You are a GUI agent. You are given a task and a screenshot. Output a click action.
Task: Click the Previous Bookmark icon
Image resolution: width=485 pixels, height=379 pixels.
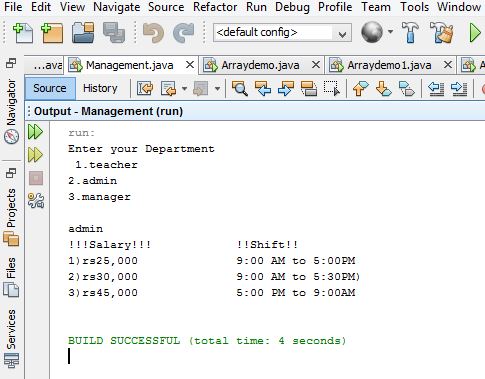pyautogui.click(x=360, y=89)
